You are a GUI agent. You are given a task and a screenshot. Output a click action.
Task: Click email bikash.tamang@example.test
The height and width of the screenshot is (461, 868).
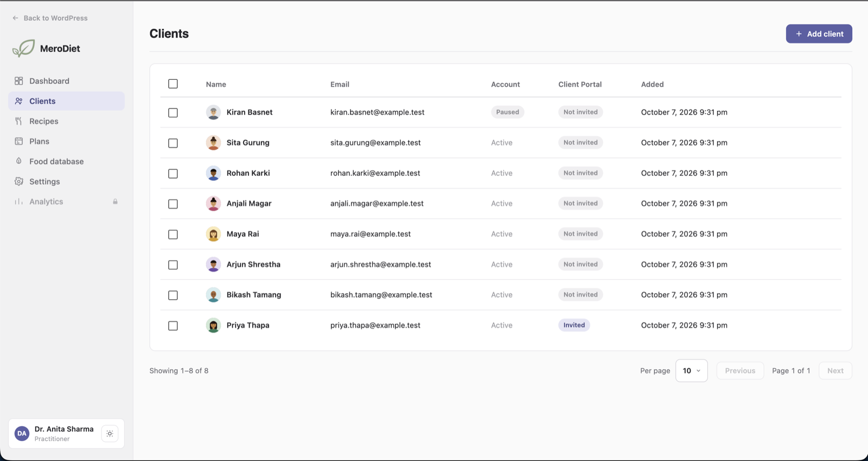(381, 295)
